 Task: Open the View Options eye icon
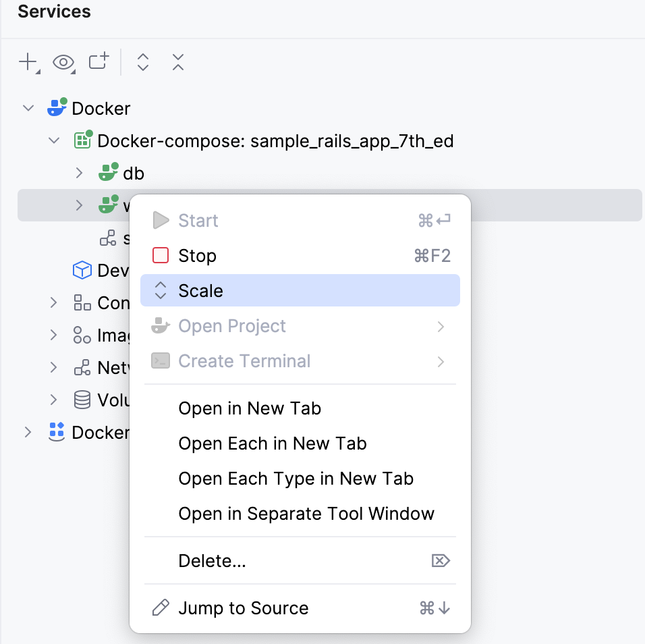(x=62, y=62)
